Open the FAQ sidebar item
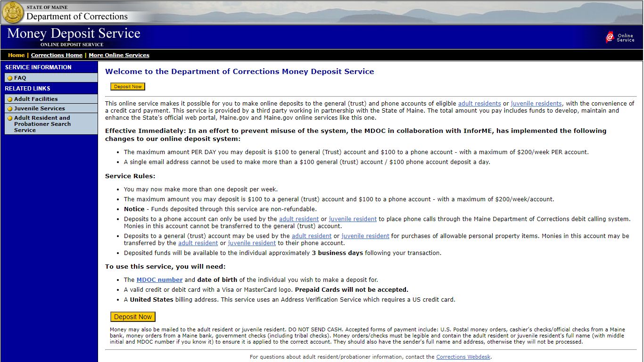Viewport: 644px width, 362px height. click(51, 78)
